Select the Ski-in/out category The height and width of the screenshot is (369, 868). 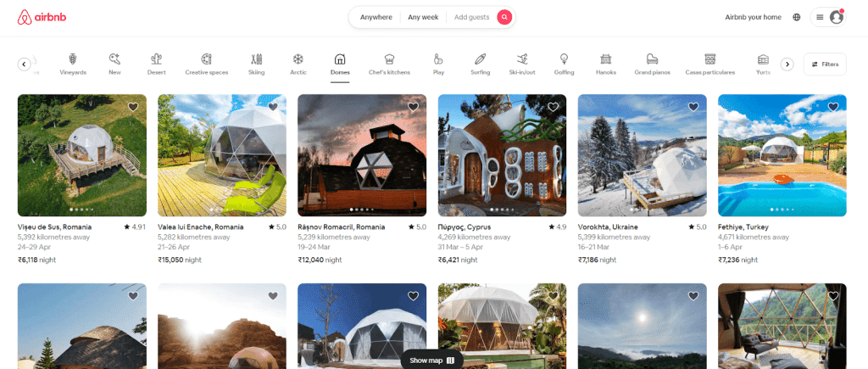click(x=522, y=64)
